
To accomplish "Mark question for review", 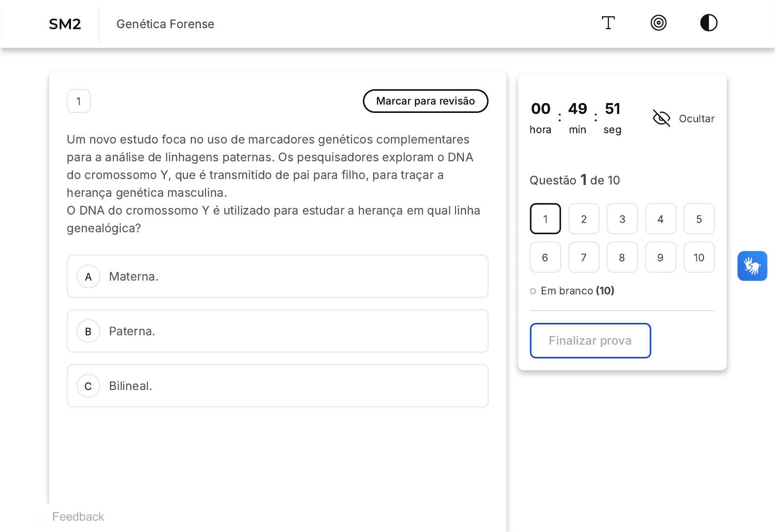I will pos(425,101).
